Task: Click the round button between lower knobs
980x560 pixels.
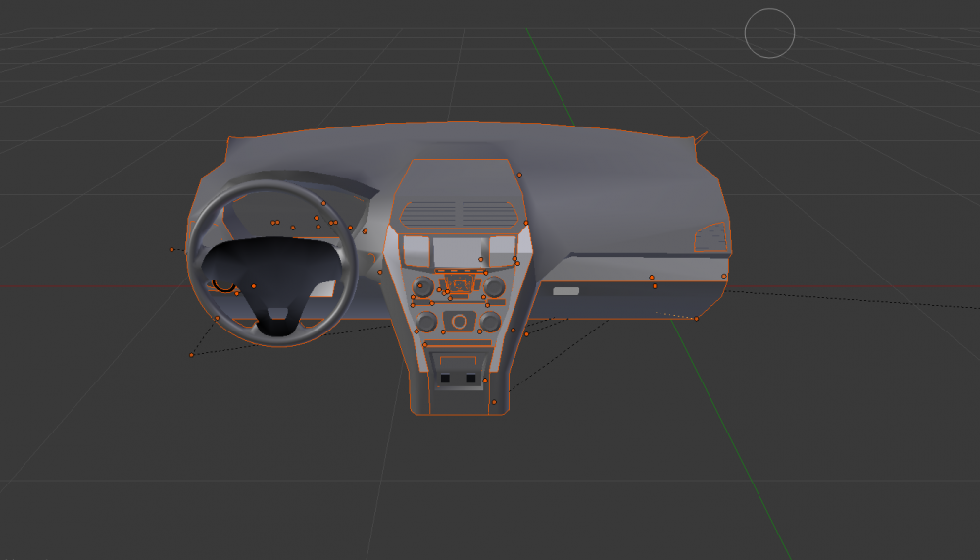Action: (x=459, y=322)
